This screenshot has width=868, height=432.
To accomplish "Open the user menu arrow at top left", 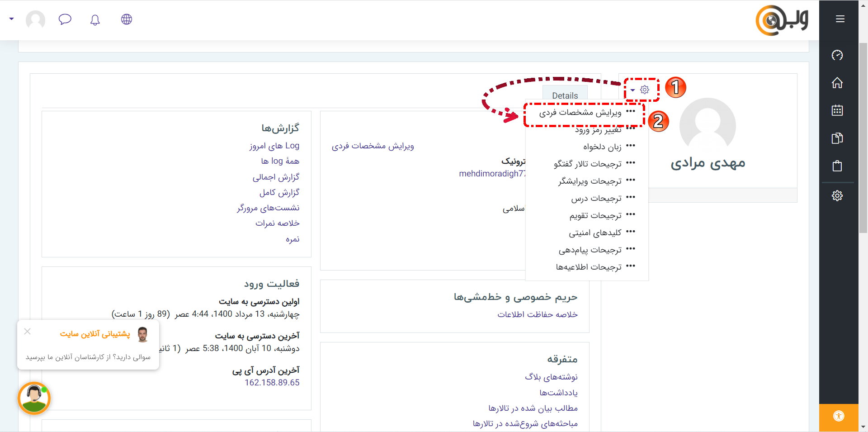I will coord(12,19).
